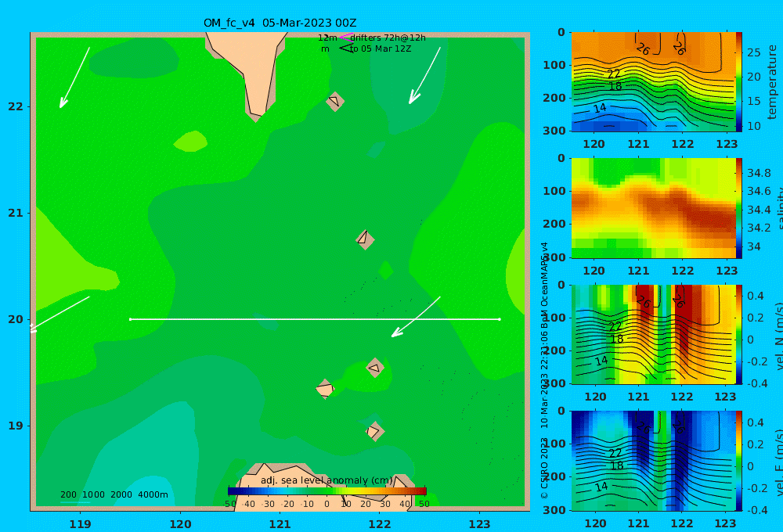Click the '10' tick on temperature colorbar
The width and height of the screenshot is (783, 532).
click(753, 126)
